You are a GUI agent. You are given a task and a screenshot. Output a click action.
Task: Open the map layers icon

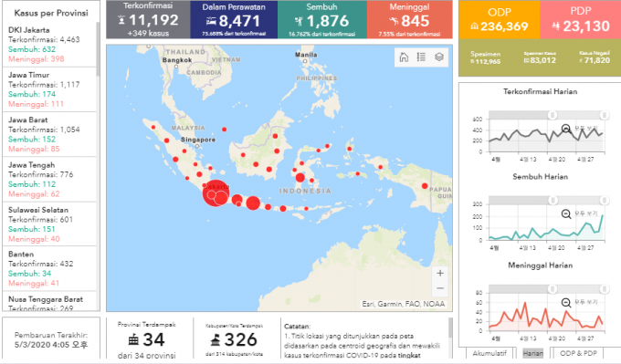click(x=439, y=57)
